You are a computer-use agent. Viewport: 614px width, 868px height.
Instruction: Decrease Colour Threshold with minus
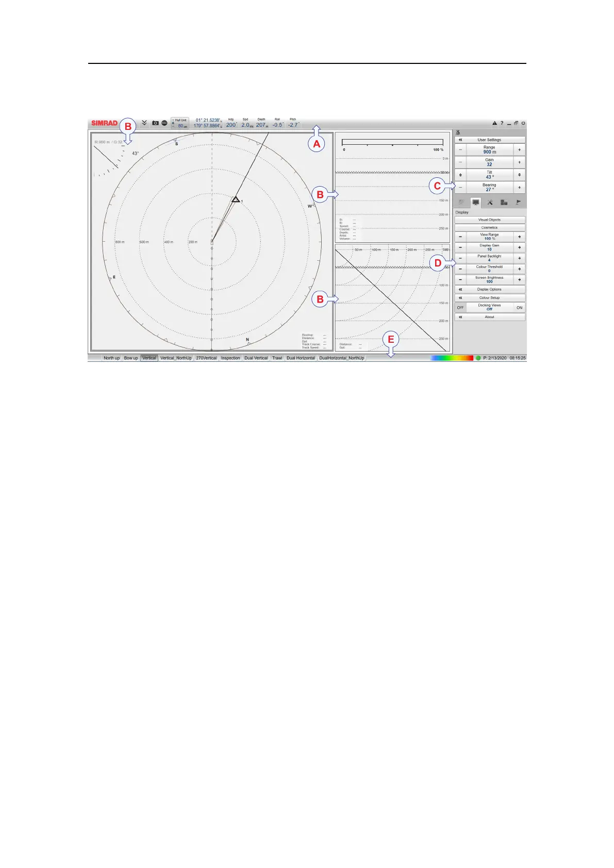point(460,269)
